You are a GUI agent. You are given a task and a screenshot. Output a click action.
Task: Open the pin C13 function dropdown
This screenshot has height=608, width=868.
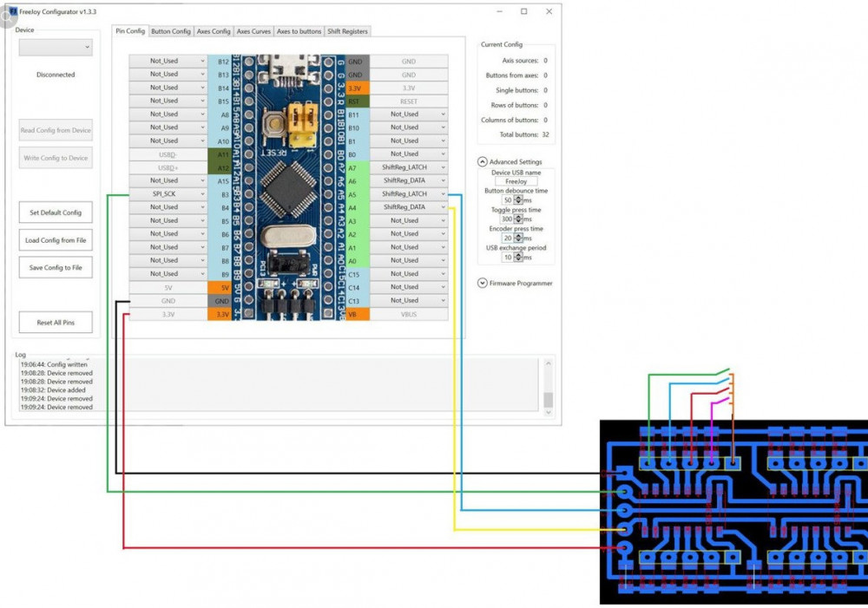(x=409, y=300)
